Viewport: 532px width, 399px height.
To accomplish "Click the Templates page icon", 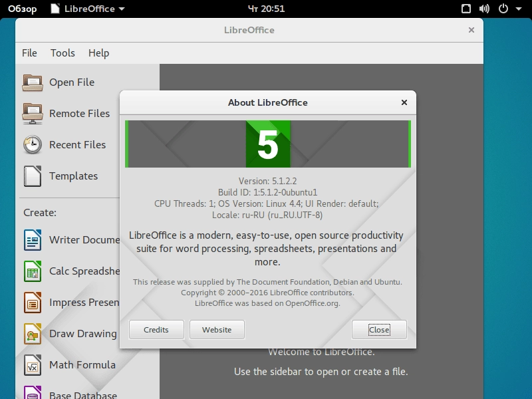I will [x=33, y=176].
